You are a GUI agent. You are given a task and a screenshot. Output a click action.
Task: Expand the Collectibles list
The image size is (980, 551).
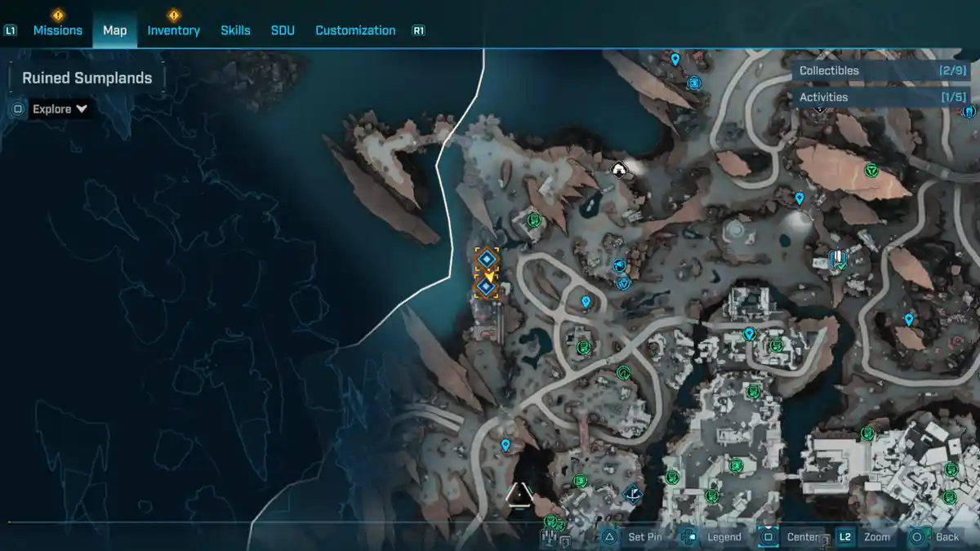(881, 71)
